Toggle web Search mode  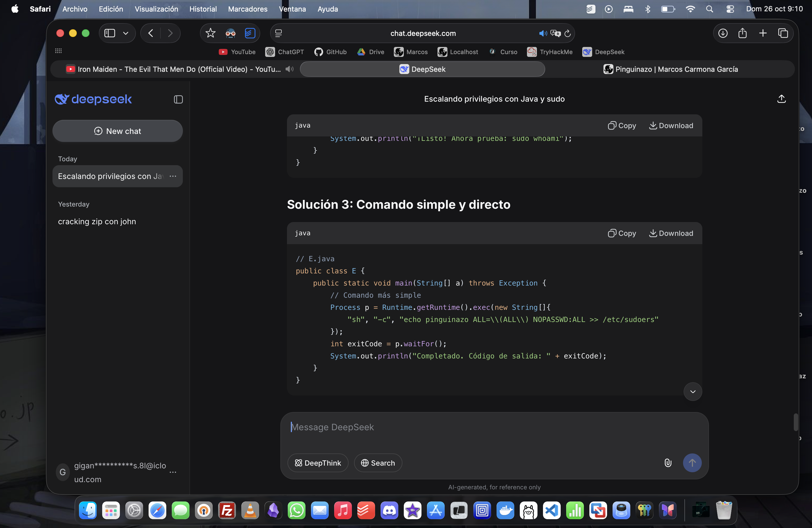coord(378,463)
